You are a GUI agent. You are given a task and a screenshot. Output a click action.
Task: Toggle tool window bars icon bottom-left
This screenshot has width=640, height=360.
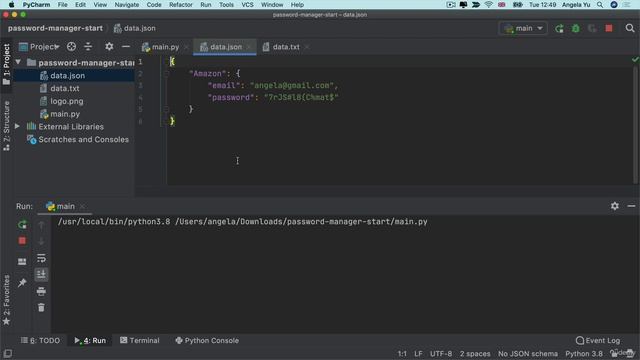click(x=7, y=353)
